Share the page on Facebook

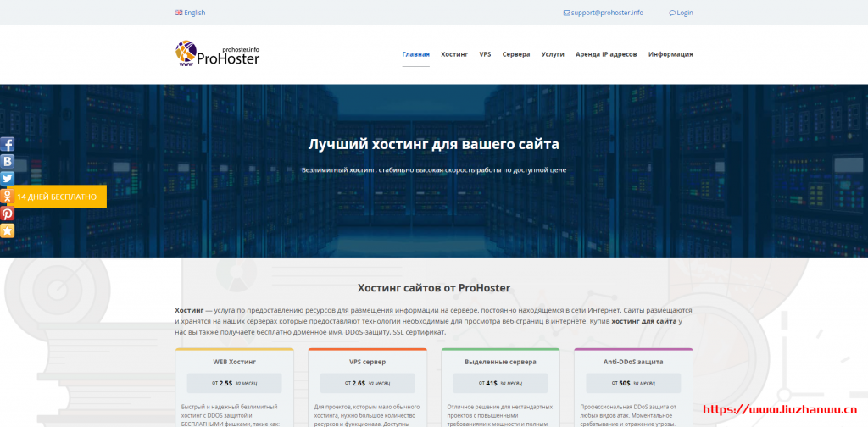click(x=7, y=144)
